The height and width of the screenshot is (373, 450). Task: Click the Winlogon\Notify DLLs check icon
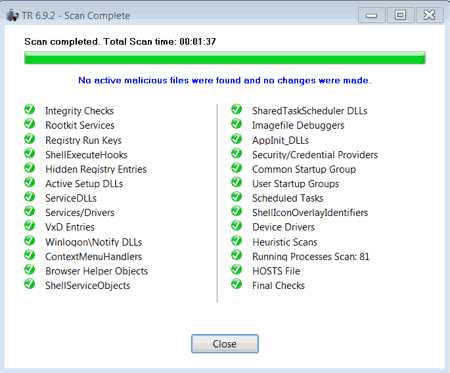click(30, 241)
